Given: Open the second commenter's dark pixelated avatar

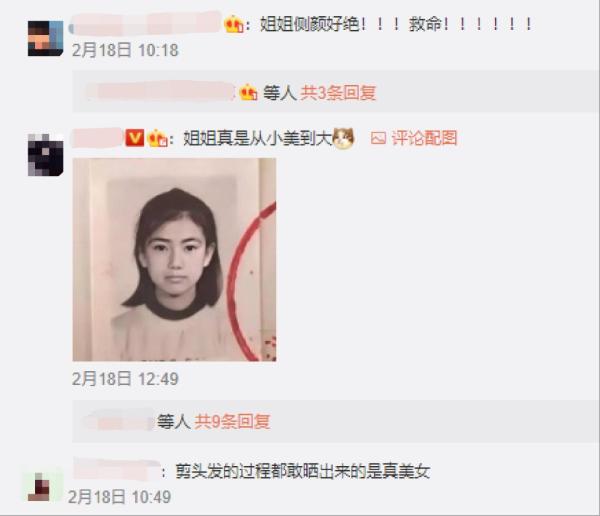Looking at the screenshot, I should click(46, 155).
